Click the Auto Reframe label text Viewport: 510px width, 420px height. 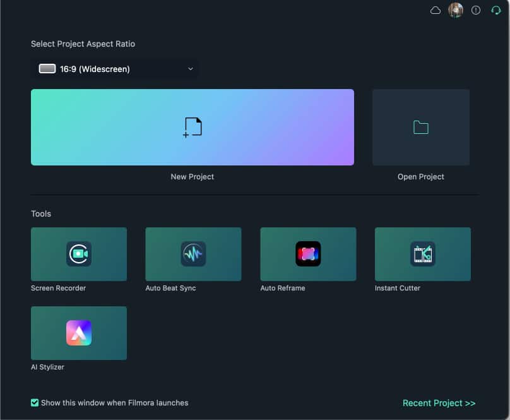(x=283, y=288)
